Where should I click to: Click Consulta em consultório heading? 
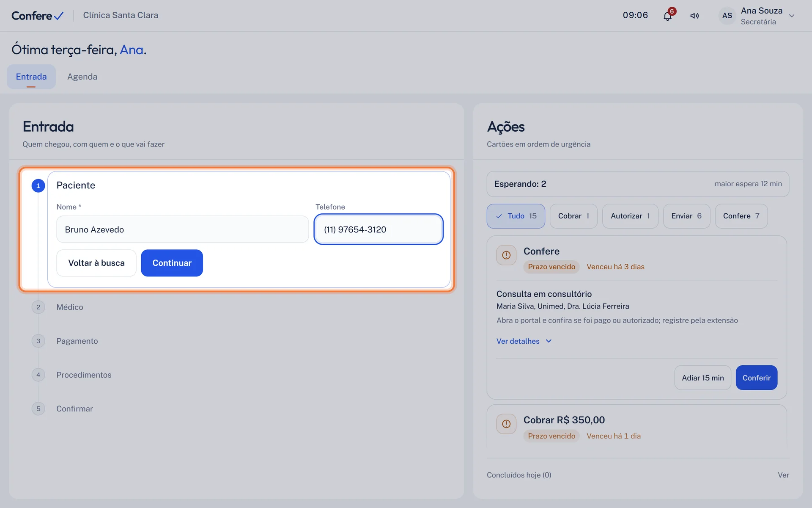point(544,294)
